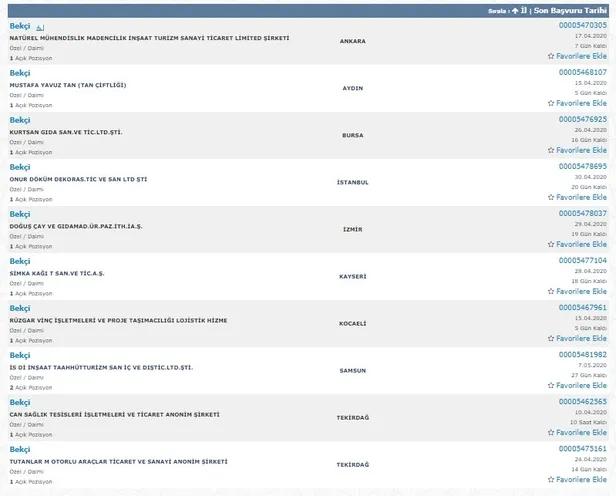Screen dimensions: 616x496
Task: Open the Bekçi job for Natürel Mühendislik
Action: pos(20,26)
